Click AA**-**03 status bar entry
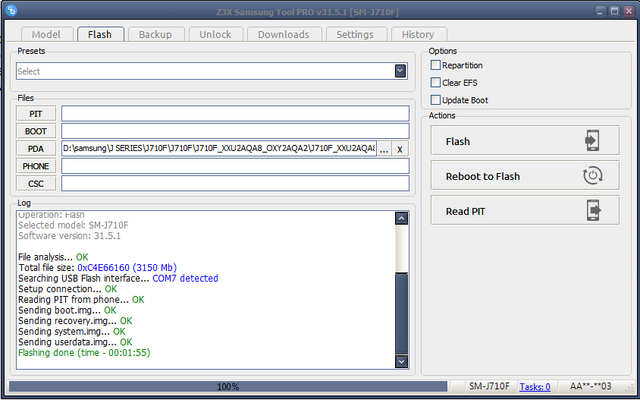 click(x=591, y=386)
